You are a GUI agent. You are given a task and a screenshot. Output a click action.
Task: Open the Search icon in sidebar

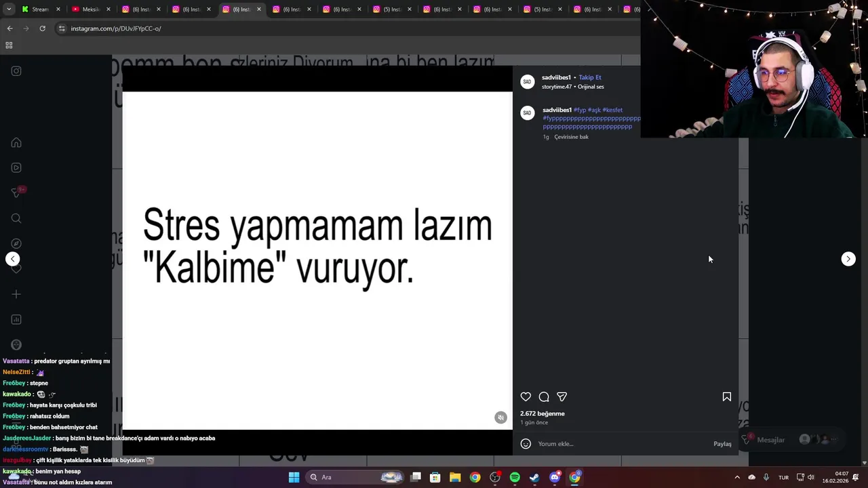[16, 218]
